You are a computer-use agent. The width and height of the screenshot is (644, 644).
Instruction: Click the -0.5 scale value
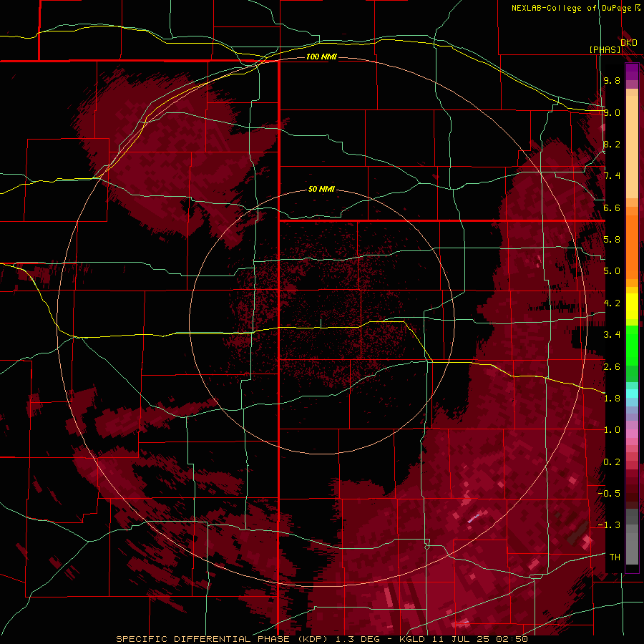(x=609, y=494)
